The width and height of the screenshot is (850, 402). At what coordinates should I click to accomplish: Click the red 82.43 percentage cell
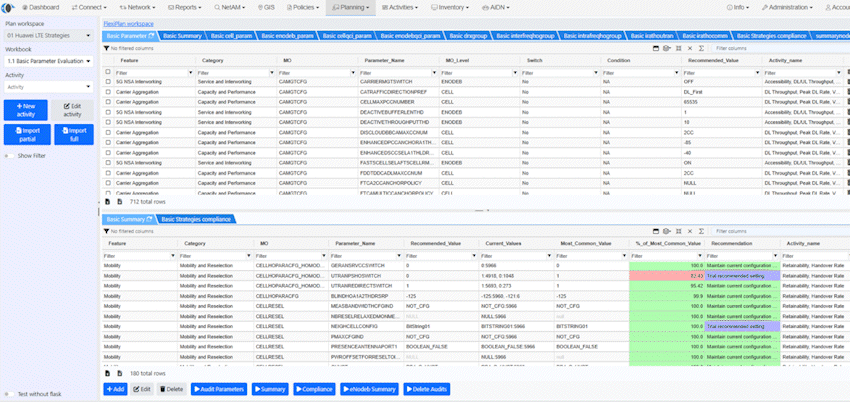click(665, 274)
